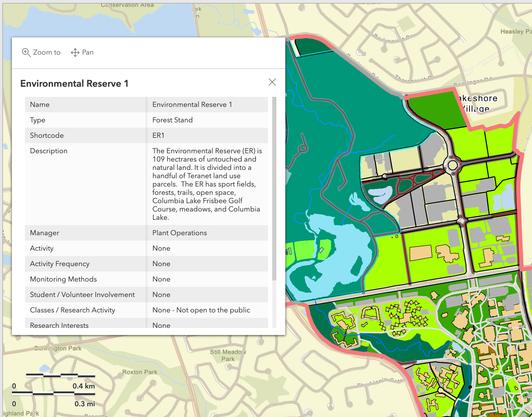Click the Zoom to magnifier icon
Screen dimensions: 532x417
tap(26, 53)
